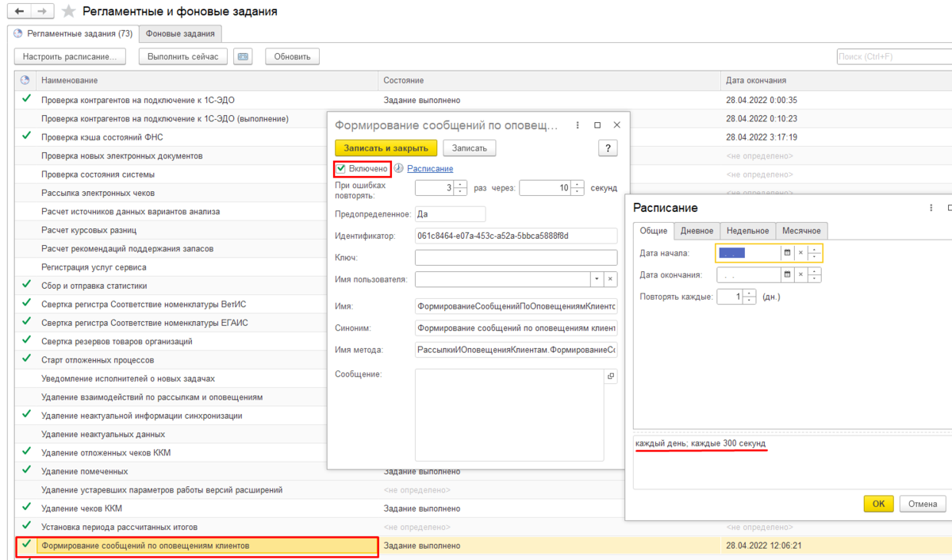Image resolution: width=952 pixels, height=560 pixels.
Task: Confirm schedule with OK button
Action: point(878,504)
